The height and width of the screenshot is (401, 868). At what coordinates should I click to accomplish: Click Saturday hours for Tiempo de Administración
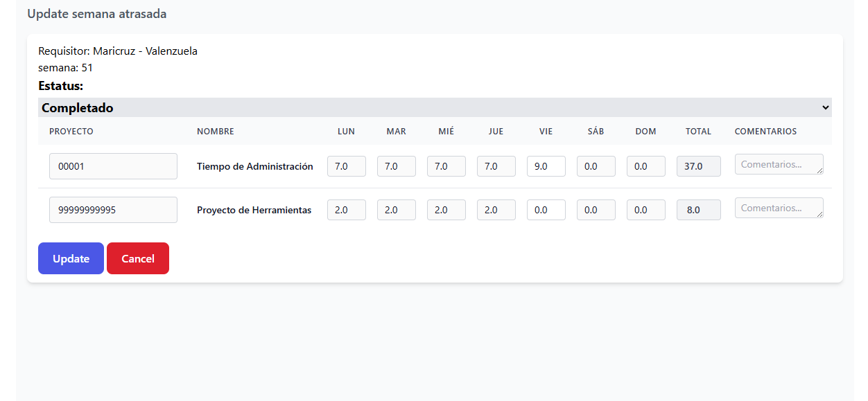[596, 166]
